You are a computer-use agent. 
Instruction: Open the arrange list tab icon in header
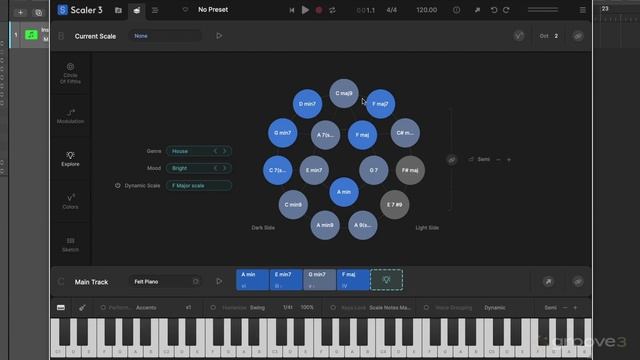point(155,10)
